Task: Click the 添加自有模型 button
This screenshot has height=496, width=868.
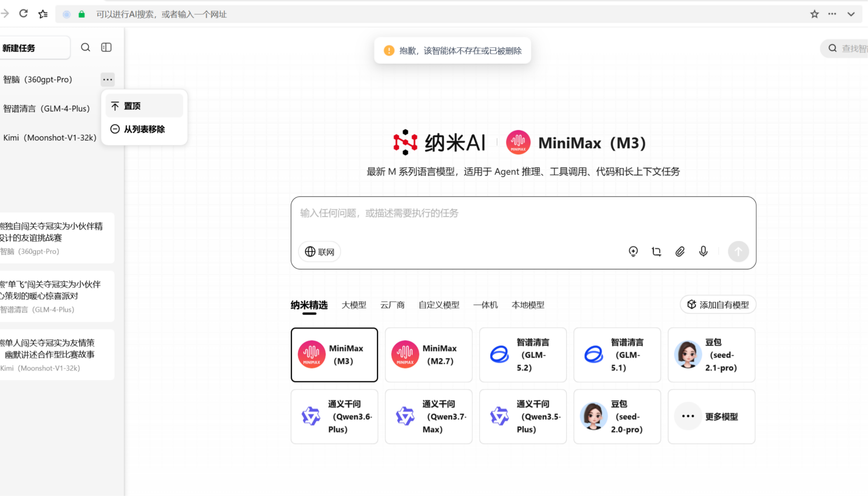Action: coord(718,305)
